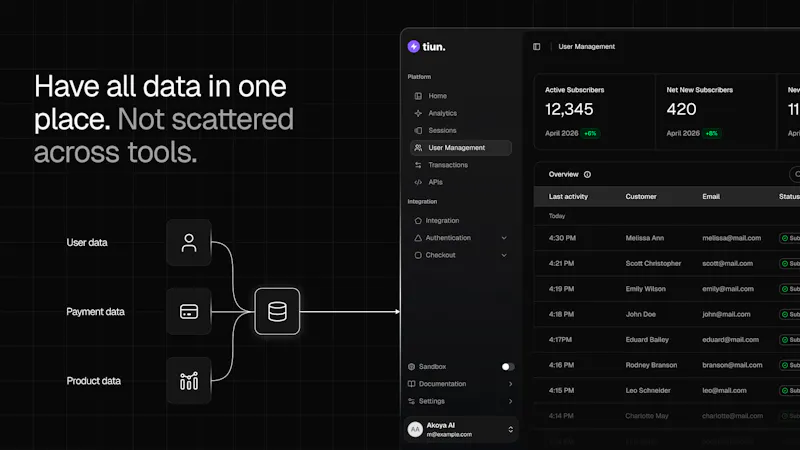Open the Settings arrow
800x450 pixels.
click(510, 401)
